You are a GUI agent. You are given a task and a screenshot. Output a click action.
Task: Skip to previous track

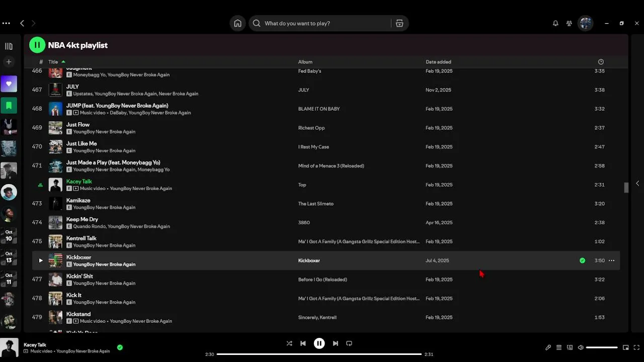(x=303, y=343)
